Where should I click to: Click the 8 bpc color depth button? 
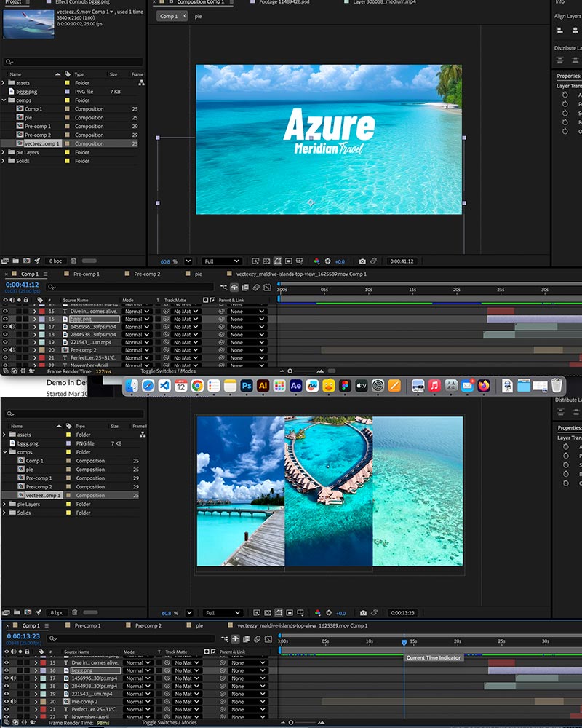point(55,261)
